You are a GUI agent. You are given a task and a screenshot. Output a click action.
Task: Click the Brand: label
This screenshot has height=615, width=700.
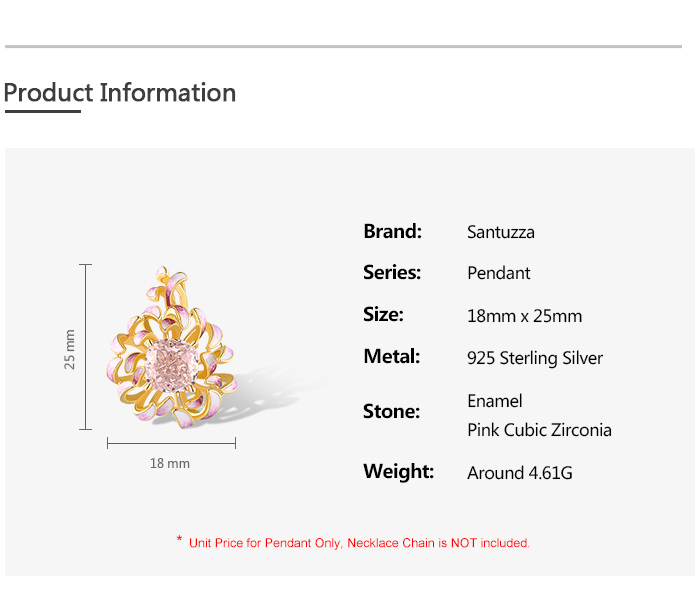(392, 231)
